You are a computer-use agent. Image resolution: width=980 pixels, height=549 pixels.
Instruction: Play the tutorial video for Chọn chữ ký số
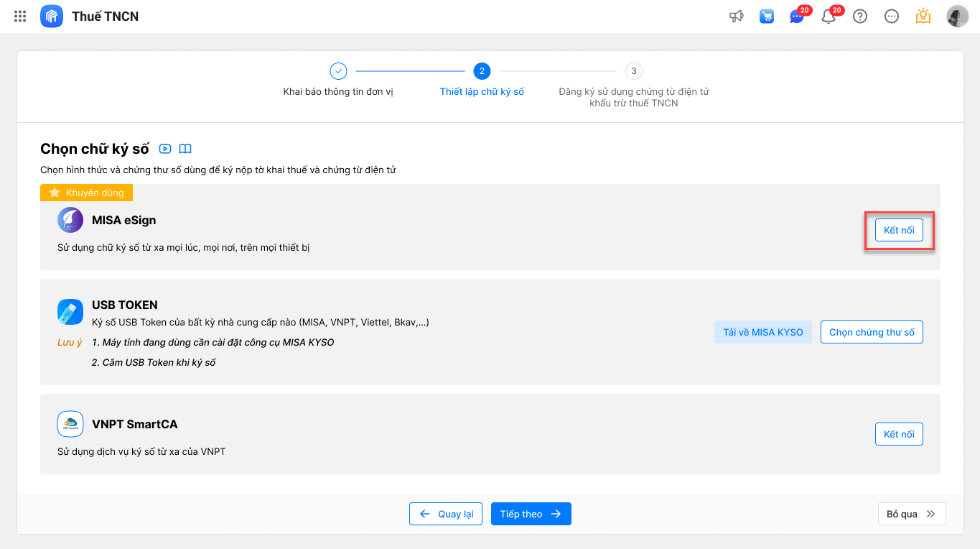pyautogui.click(x=165, y=149)
